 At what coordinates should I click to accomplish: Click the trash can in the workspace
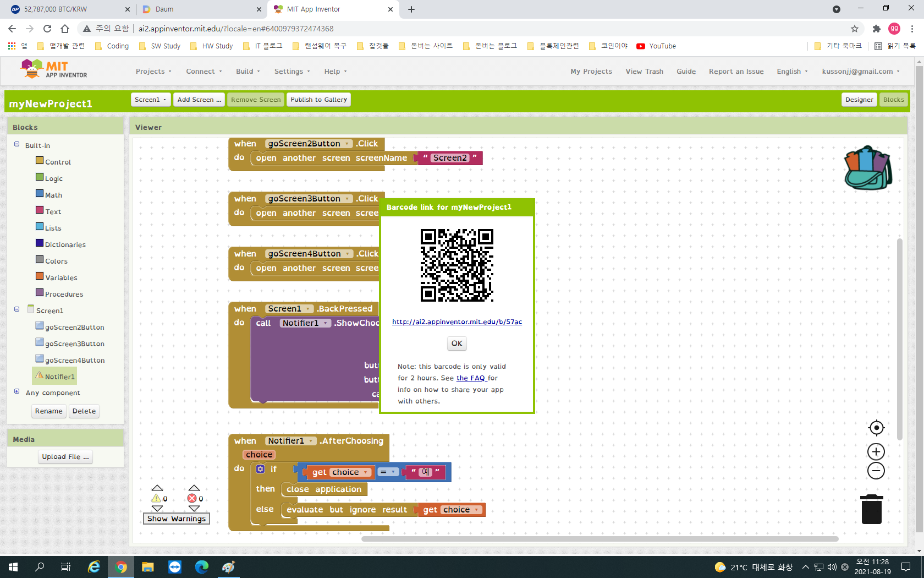[x=872, y=509]
